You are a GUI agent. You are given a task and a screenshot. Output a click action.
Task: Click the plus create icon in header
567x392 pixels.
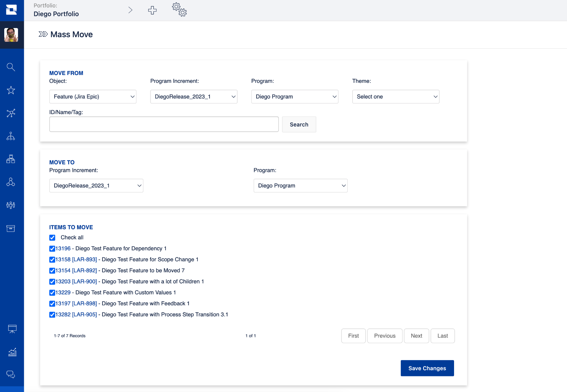click(x=152, y=10)
